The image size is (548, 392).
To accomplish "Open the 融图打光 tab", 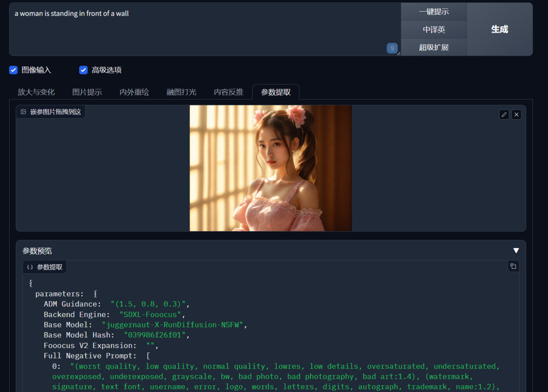I will point(181,92).
